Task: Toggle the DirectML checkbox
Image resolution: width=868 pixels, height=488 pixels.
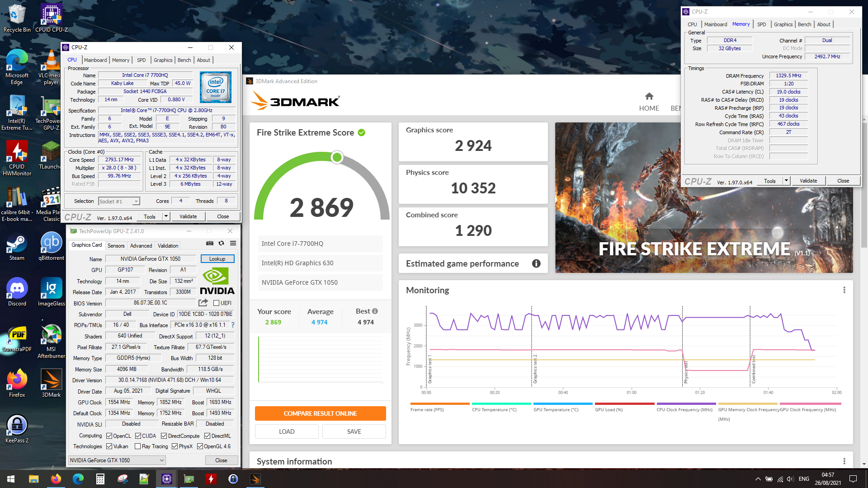Action: (x=207, y=436)
